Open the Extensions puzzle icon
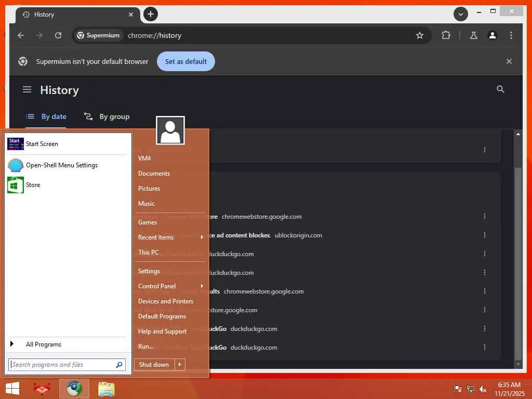The width and height of the screenshot is (532, 399). (x=446, y=35)
